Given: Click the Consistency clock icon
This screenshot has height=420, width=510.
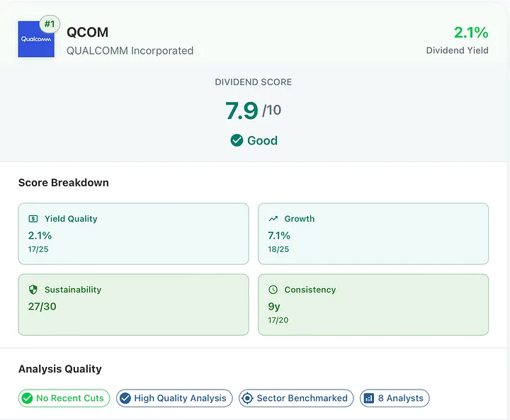Looking at the screenshot, I should (273, 290).
